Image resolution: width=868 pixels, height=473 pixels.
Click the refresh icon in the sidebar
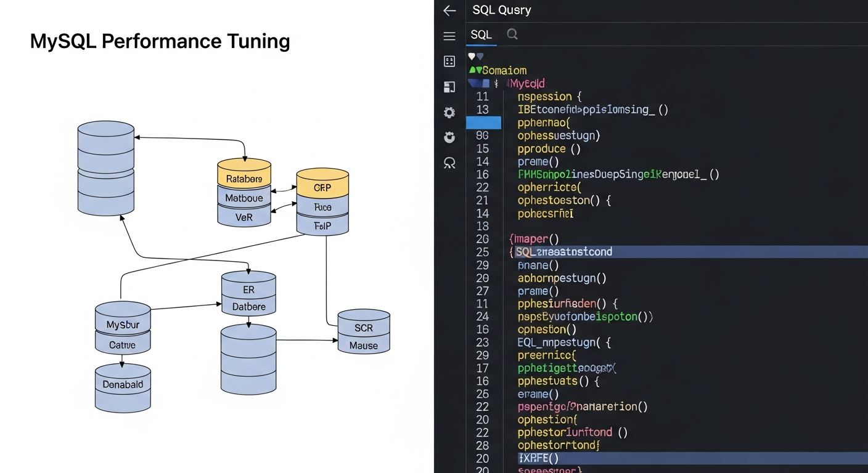coord(449,137)
